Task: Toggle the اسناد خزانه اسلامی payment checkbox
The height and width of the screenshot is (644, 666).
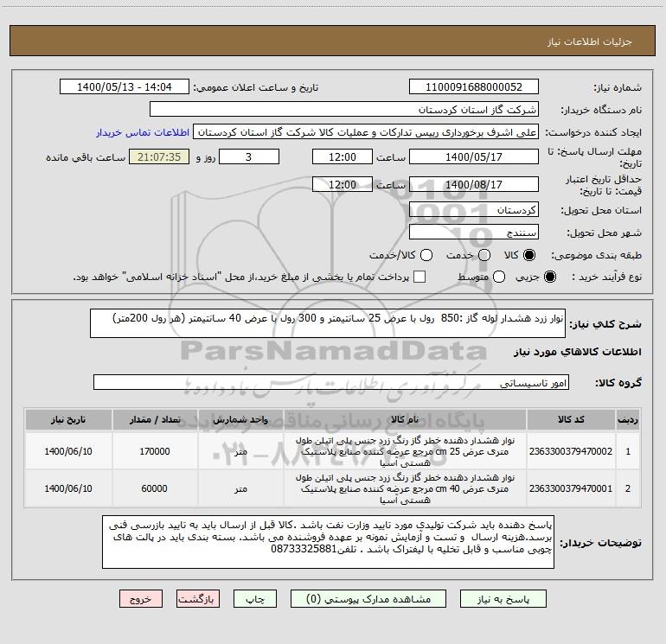Action: (419, 277)
